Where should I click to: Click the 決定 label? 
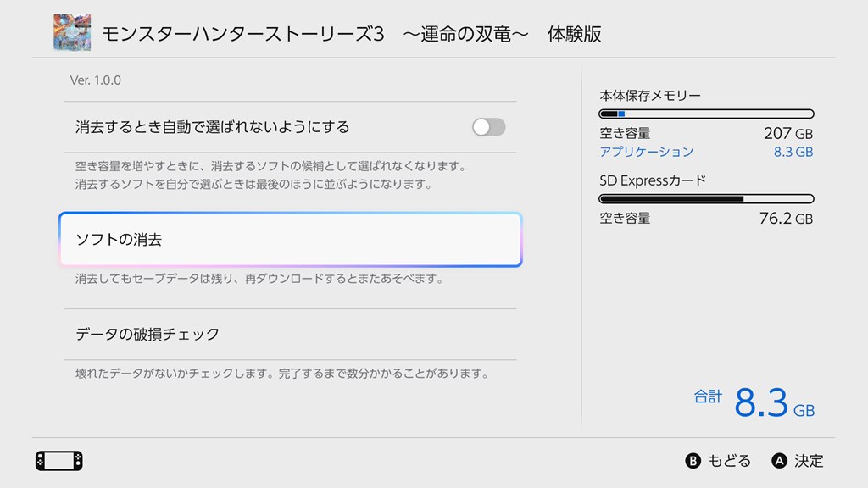809,461
